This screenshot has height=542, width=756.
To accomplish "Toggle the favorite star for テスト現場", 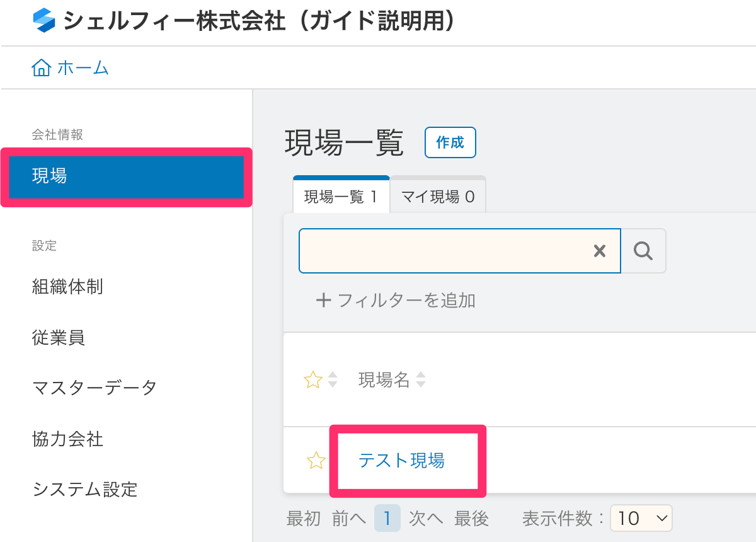I will 315,461.
